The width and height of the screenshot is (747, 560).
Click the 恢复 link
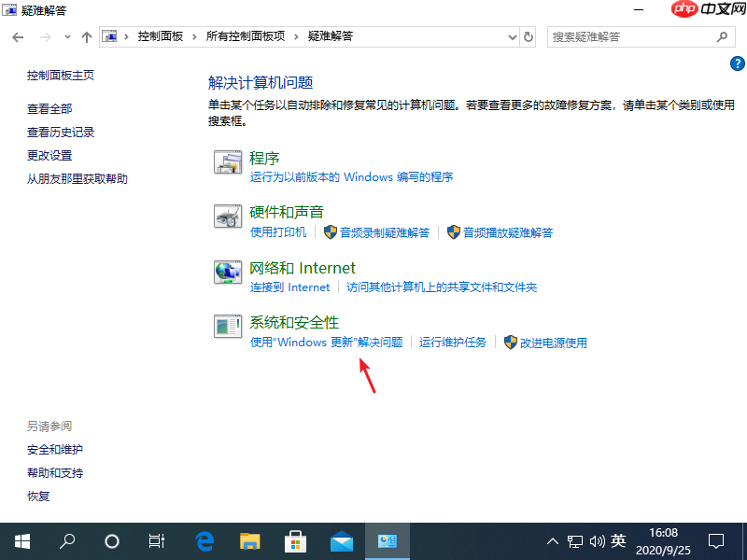[x=38, y=497]
